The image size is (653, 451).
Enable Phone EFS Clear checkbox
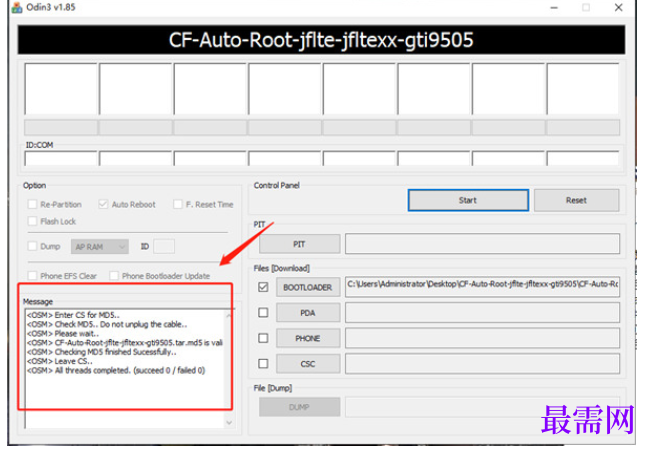pos(32,276)
